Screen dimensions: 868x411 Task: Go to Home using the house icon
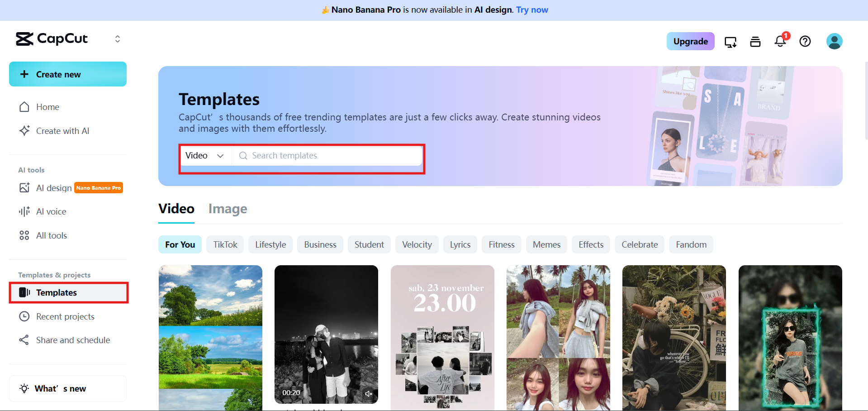47,107
